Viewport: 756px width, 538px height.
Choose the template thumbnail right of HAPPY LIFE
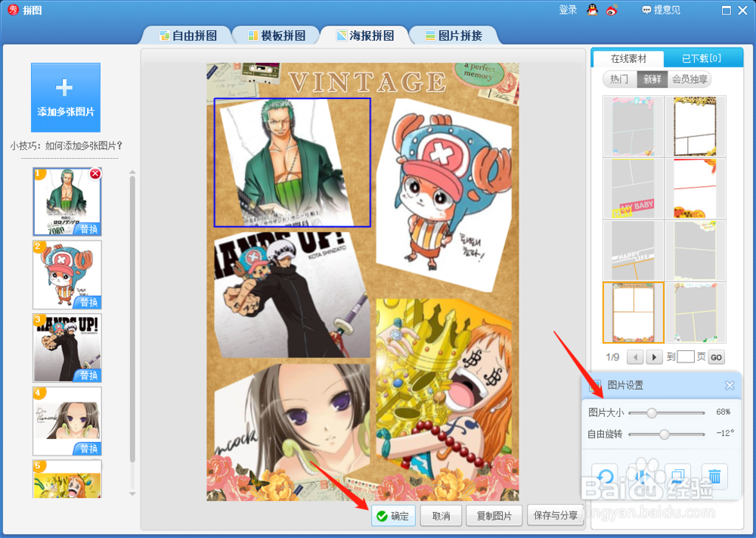pyautogui.click(x=696, y=250)
